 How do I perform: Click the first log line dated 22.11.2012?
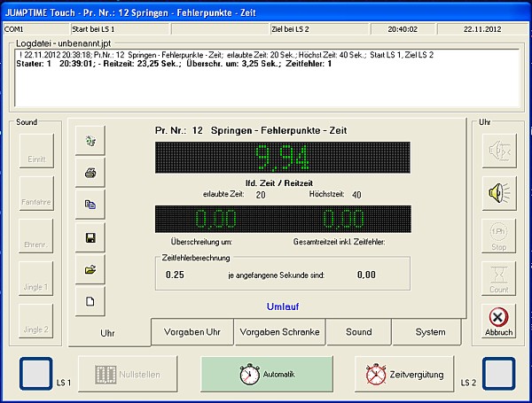tap(226, 55)
